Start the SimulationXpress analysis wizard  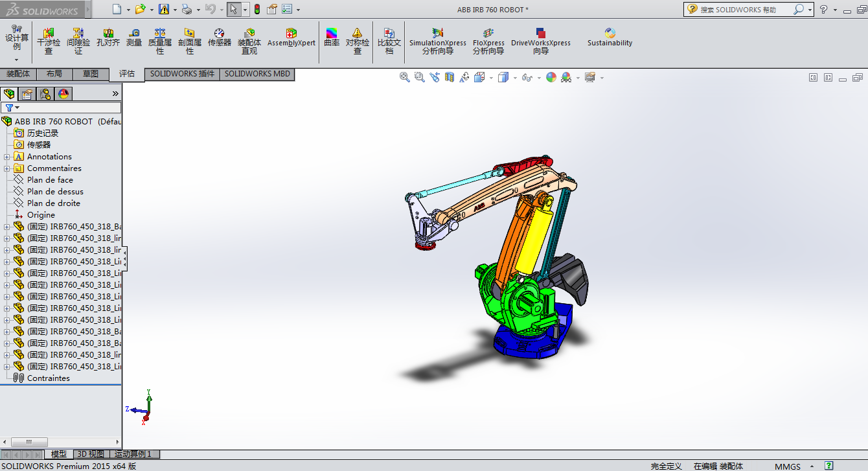click(x=438, y=41)
